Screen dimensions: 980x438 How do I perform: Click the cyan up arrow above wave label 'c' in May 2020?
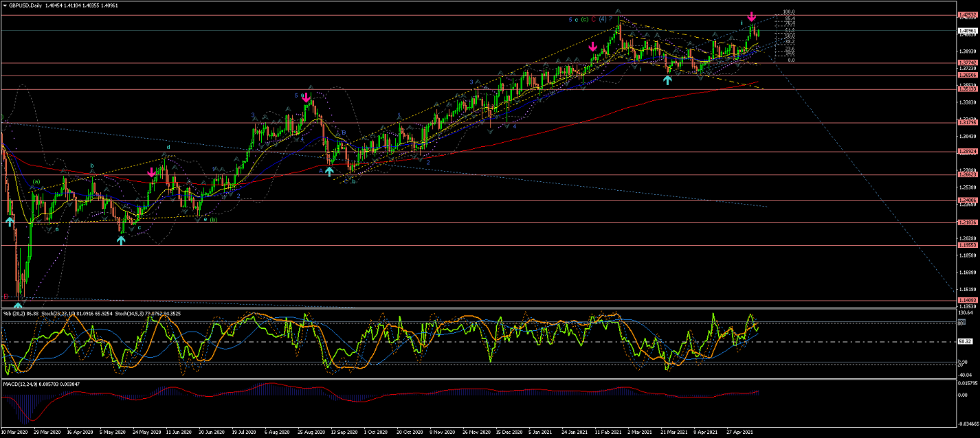(121, 240)
